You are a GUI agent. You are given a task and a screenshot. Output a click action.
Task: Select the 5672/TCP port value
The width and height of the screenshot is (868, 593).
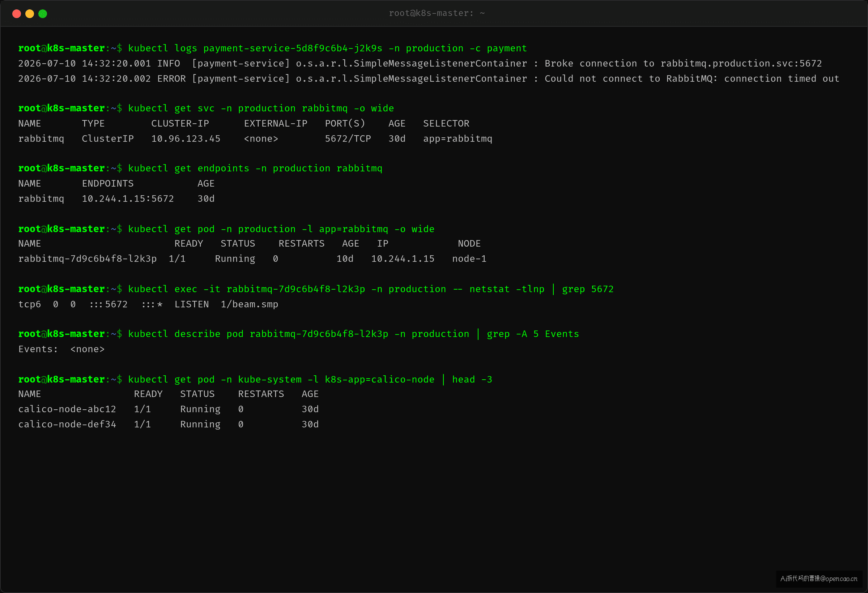(x=348, y=139)
